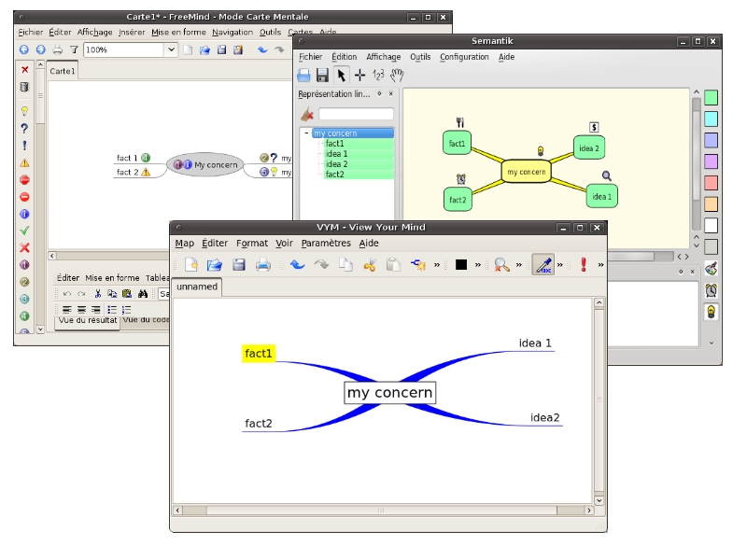
Task: Open the Map menu in VYM
Action: pyautogui.click(x=184, y=244)
